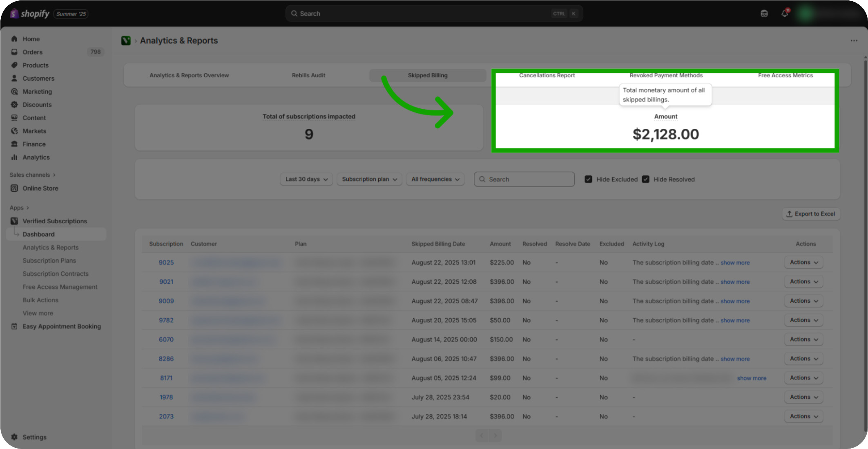Screen dimensions: 868x449
Task: Click View more in sidebar
Action: click(38, 313)
